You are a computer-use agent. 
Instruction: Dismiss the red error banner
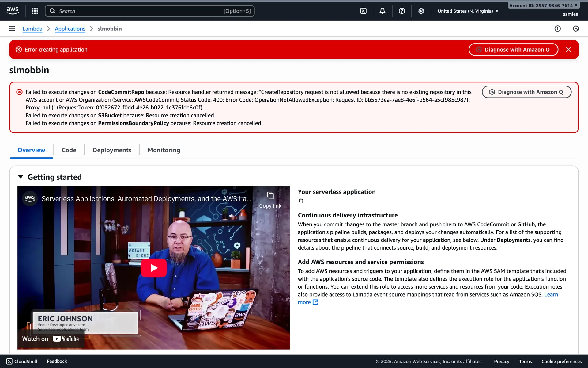point(568,49)
